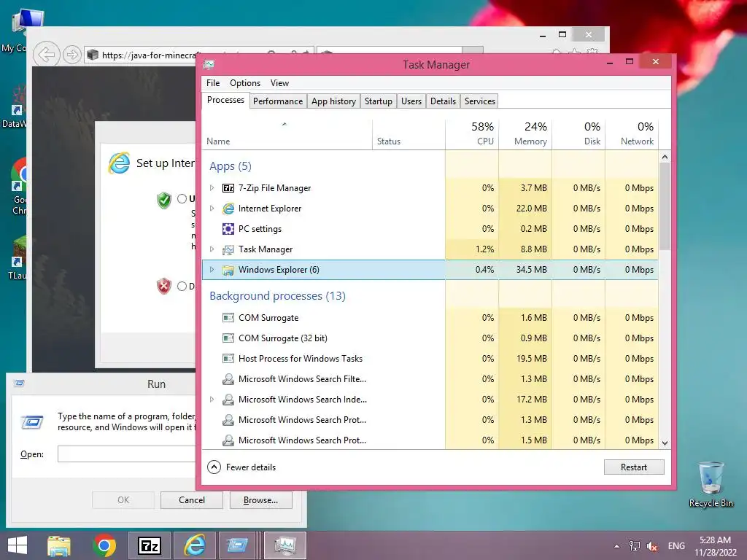The image size is (747, 560).
Task: Expand Microsoft Windows Search Indexer group
Action: (x=212, y=400)
